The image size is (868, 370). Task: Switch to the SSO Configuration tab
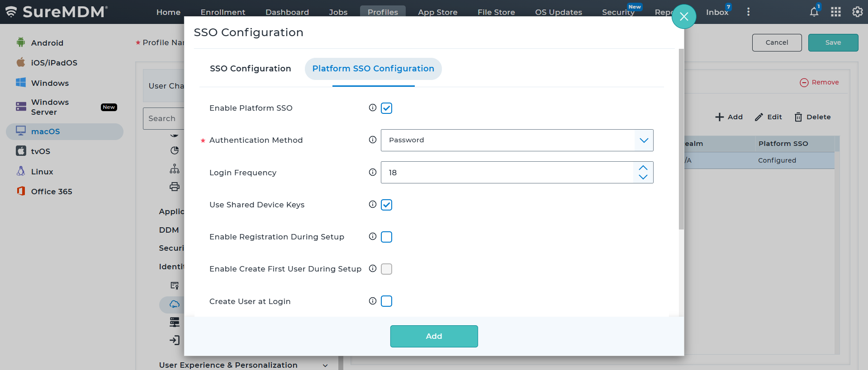(x=250, y=69)
